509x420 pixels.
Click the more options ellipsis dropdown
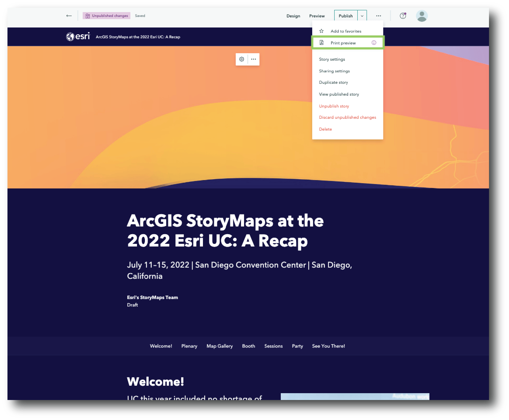[x=378, y=15]
